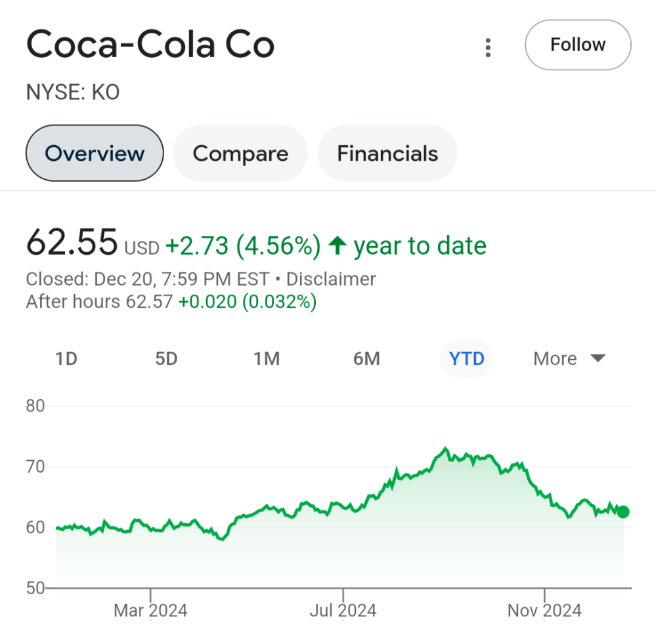Click the dropdown arrow next to More
Viewport: 656px width, 644px height.
[598, 358]
